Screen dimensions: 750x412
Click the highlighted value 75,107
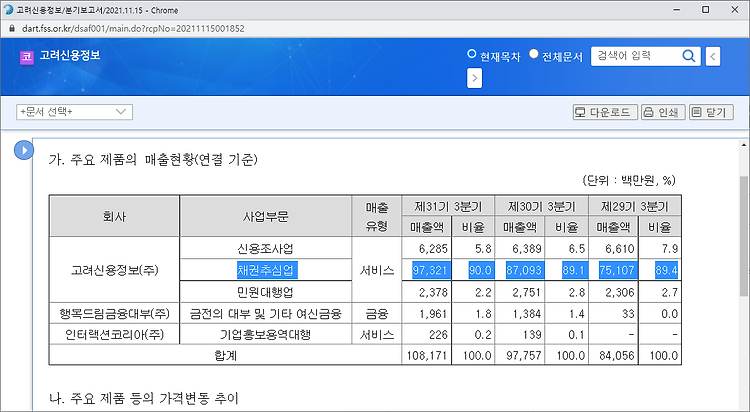[x=617, y=270]
